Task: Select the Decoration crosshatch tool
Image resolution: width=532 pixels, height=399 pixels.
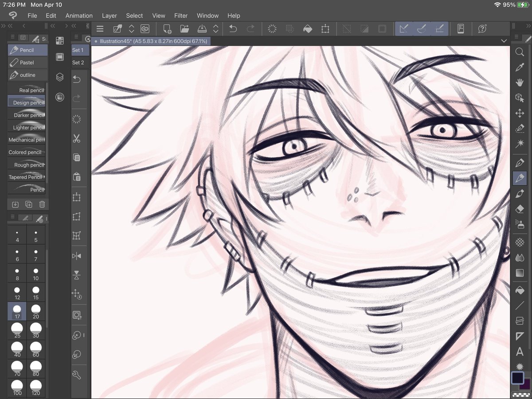Action: (x=520, y=243)
